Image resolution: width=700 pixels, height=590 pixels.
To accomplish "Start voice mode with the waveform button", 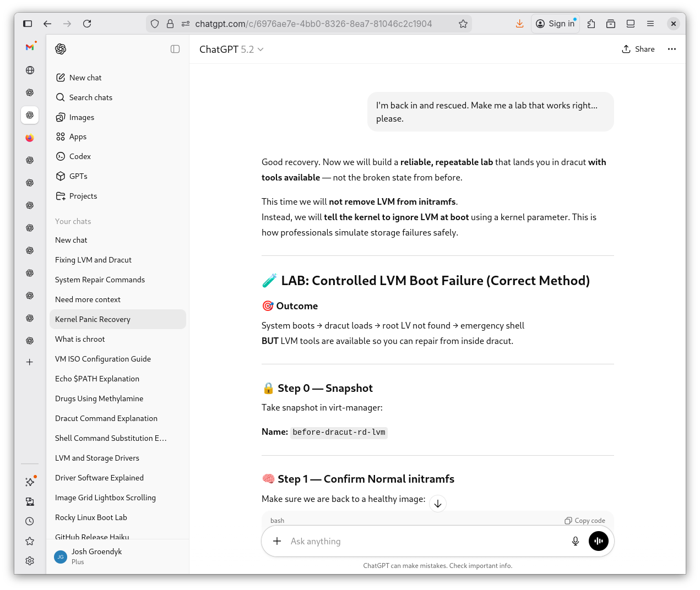I will point(599,542).
